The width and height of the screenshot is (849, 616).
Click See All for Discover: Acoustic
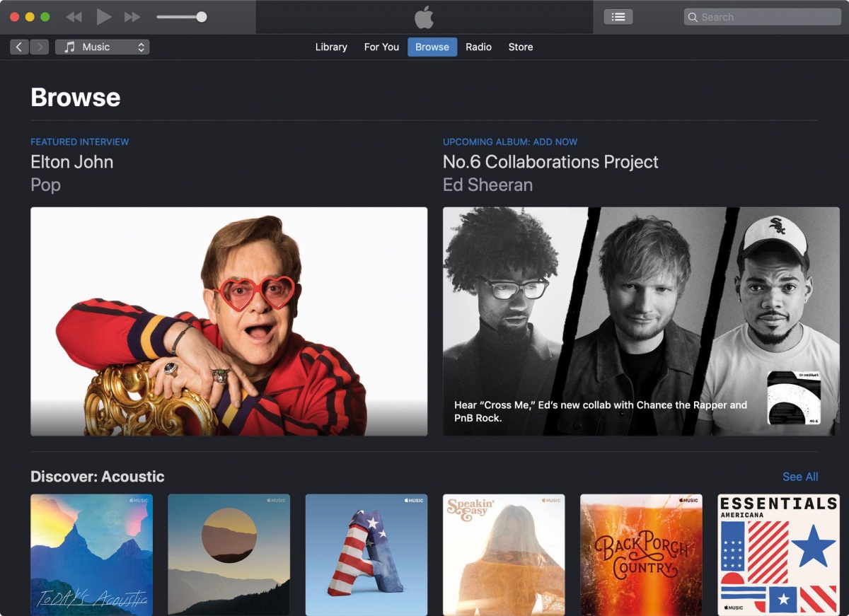pos(800,477)
